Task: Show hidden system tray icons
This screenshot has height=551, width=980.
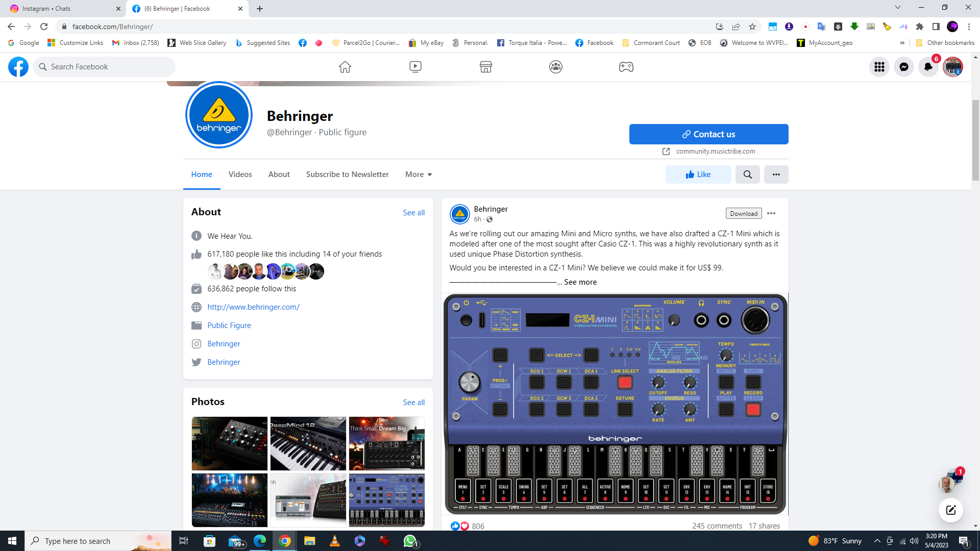Action: (877, 541)
